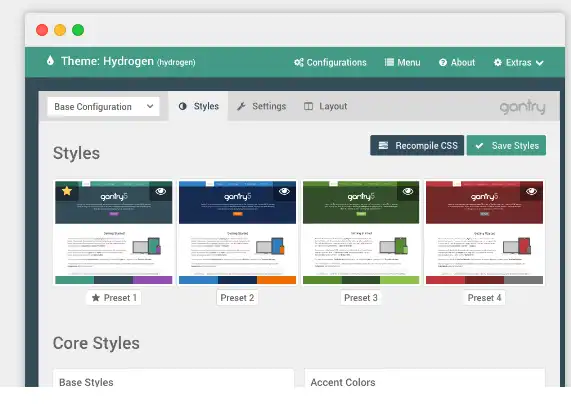Viewport: 571px width, 407px height.
Task: Click the Styles half-circle contrast icon
Action: (182, 106)
